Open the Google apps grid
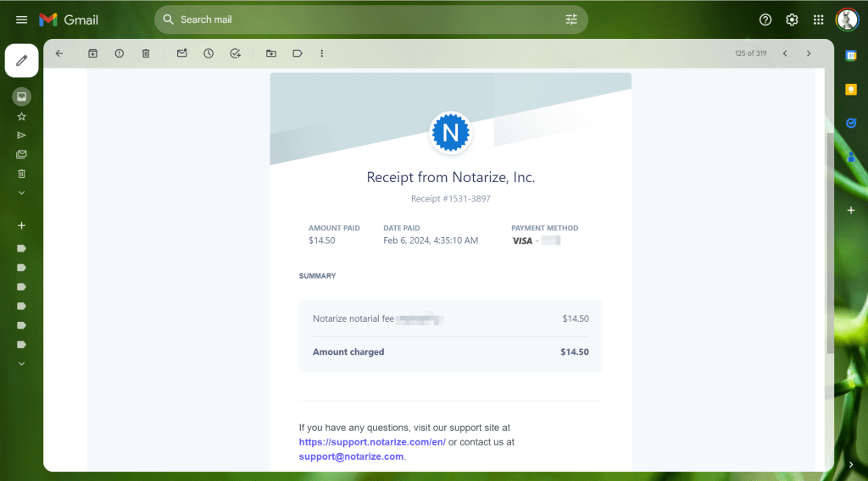 (x=818, y=20)
